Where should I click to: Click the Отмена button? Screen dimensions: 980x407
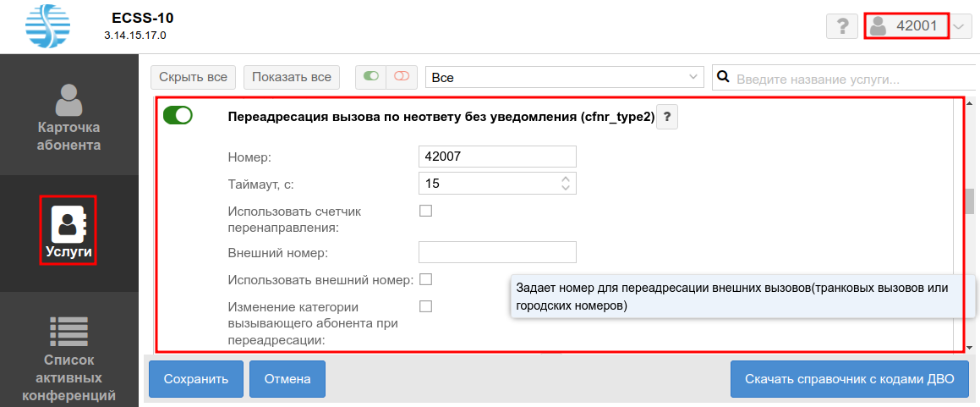click(x=287, y=379)
